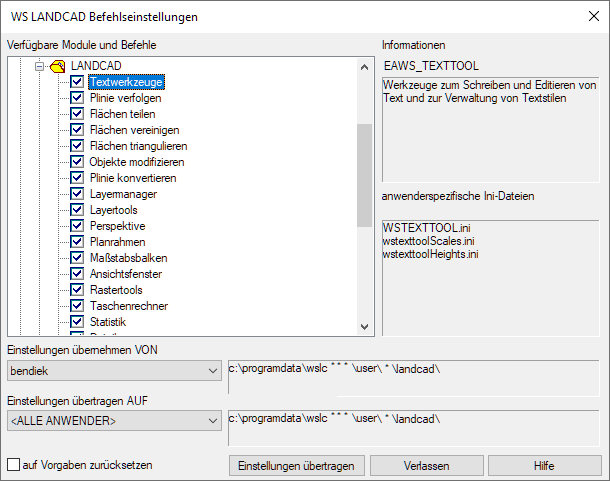Select the Flächen triangulieren entry
This screenshot has height=481, width=610.
pos(137,146)
